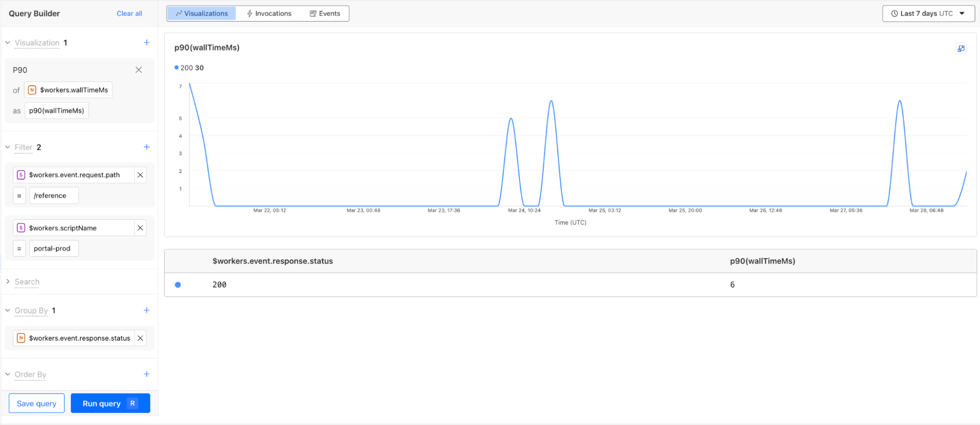The height and width of the screenshot is (425, 980).
Task: Add a new Group By field
Action: tap(147, 311)
